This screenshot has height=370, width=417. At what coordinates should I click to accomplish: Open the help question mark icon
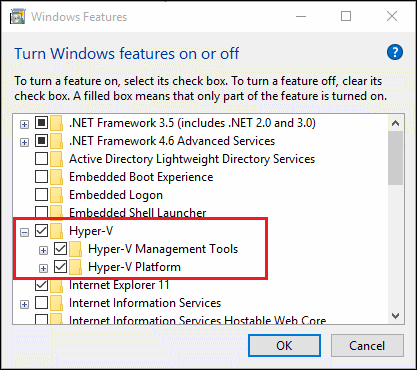pos(395,52)
